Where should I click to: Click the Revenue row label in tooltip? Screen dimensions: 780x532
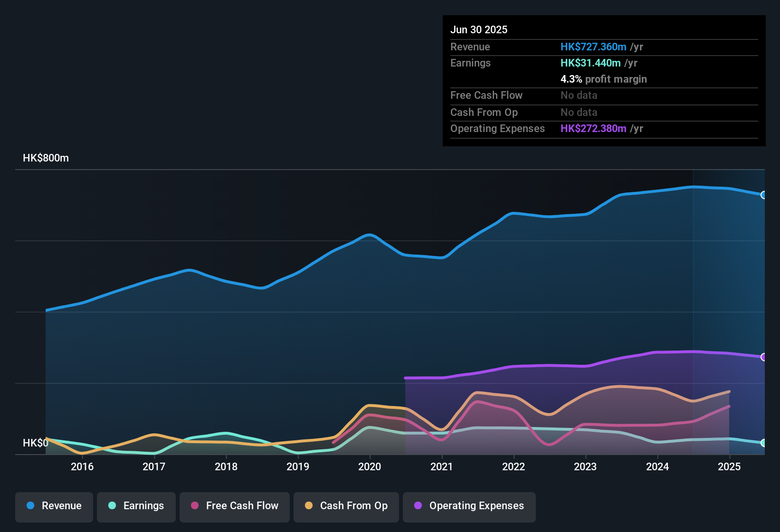(x=470, y=47)
